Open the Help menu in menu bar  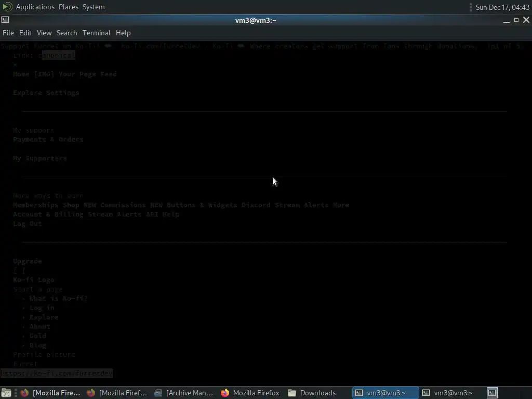pos(123,33)
